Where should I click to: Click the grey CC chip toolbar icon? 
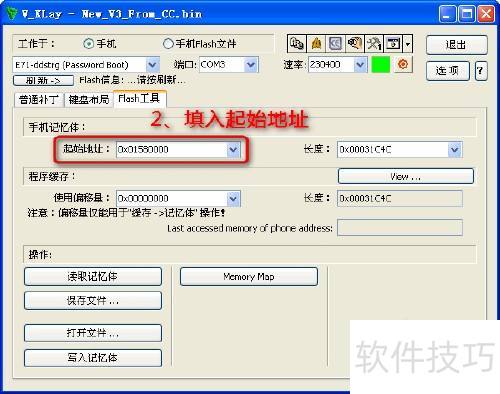click(335, 44)
